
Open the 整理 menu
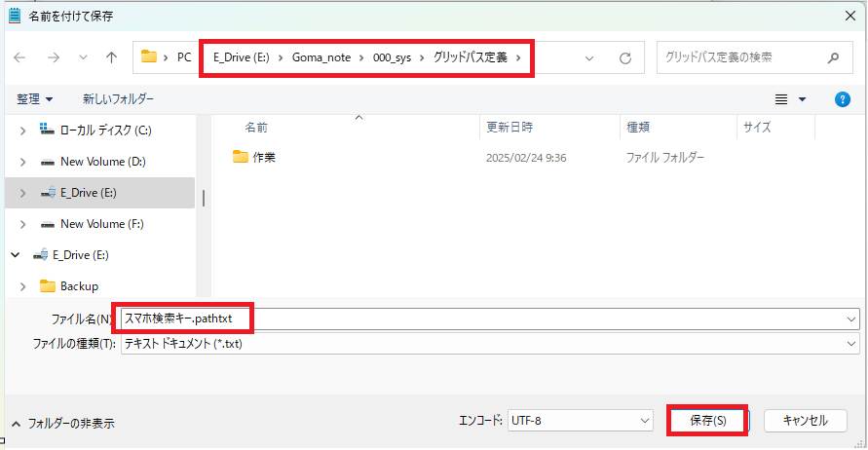(34, 99)
